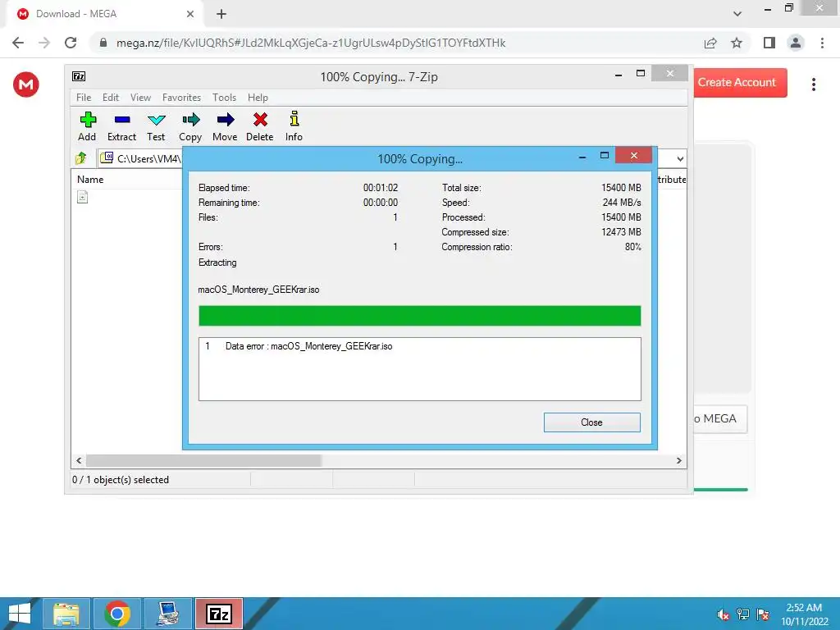Click the Chrome address bar URL

[311, 43]
